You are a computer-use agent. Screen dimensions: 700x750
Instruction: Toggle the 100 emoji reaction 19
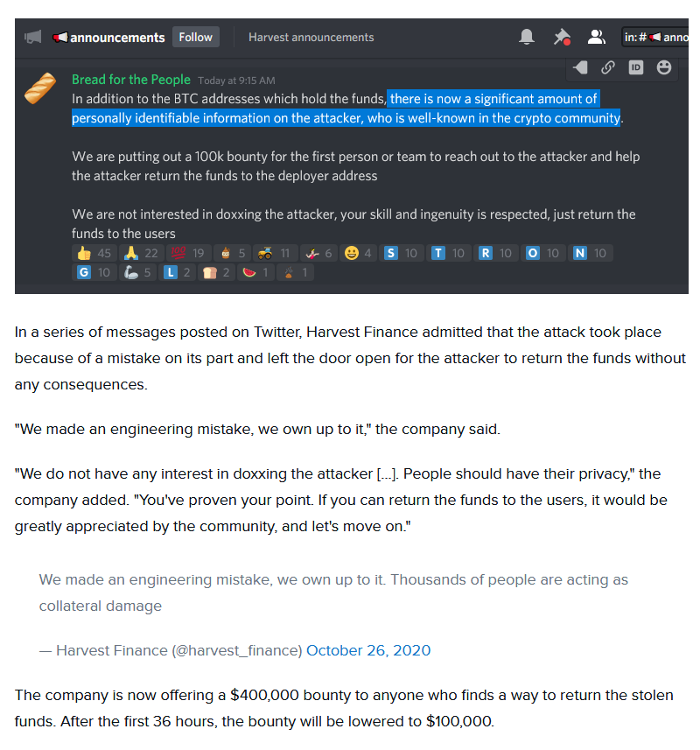point(187,253)
